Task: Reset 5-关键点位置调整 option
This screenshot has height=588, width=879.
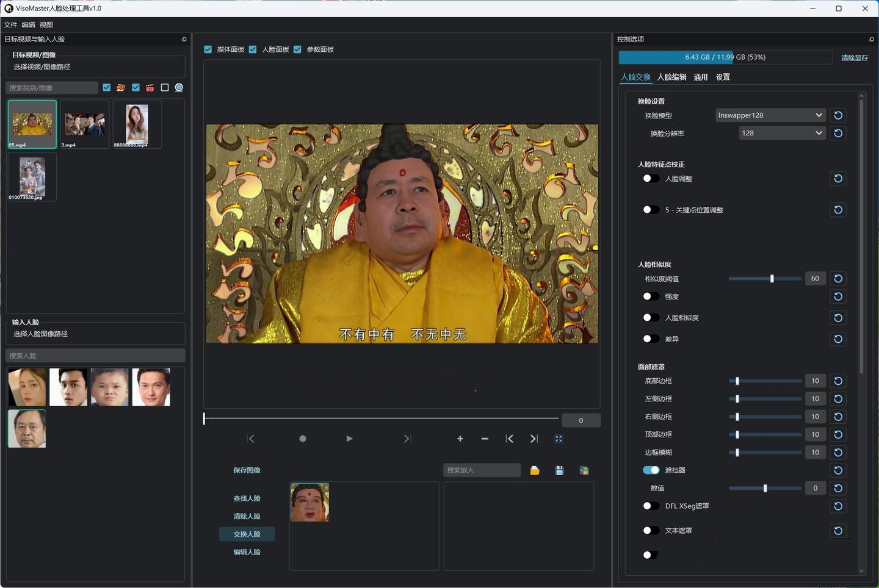Action: click(838, 210)
